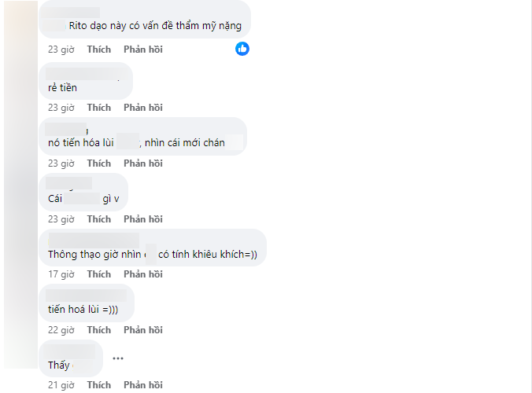Reply to 'nó tiến hóa lùi' comment
532x393 pixels.
tap(143, 163)
